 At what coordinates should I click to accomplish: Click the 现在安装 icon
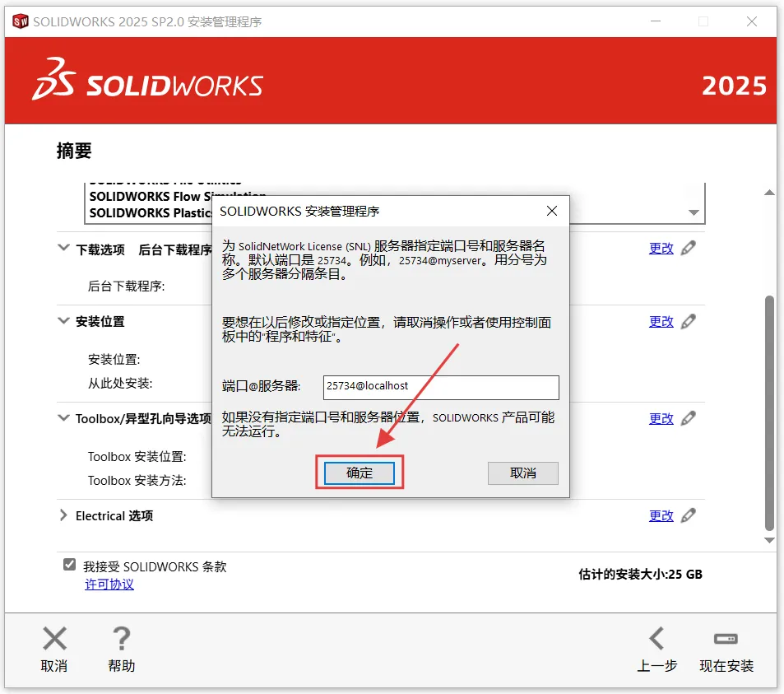pyautogui.click(x=726, y=639)
